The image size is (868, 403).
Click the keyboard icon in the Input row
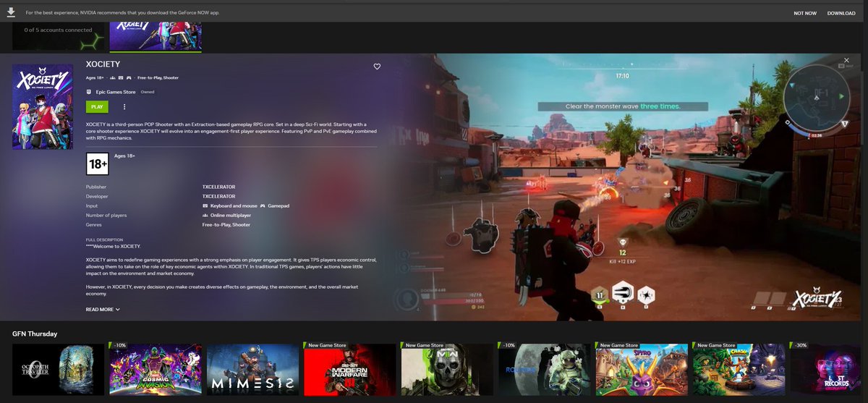(205, 205)
